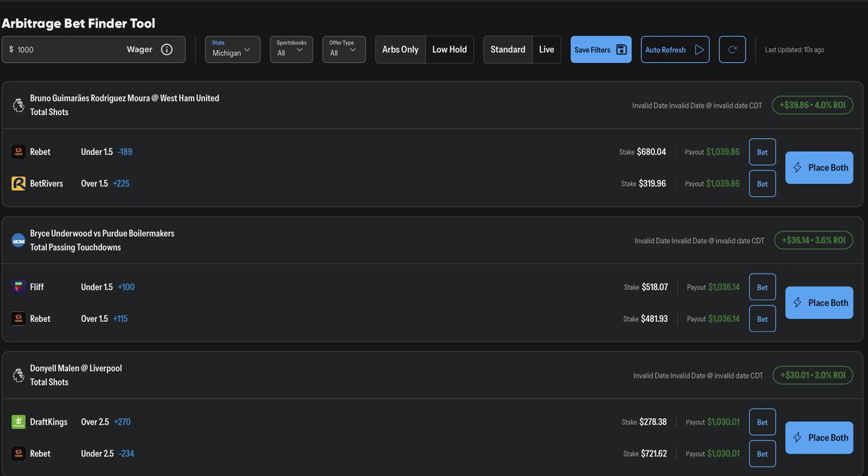Screen dimensions: 868x476
Task: Click the $721.62 stake amount
Action: click(654, 454)
